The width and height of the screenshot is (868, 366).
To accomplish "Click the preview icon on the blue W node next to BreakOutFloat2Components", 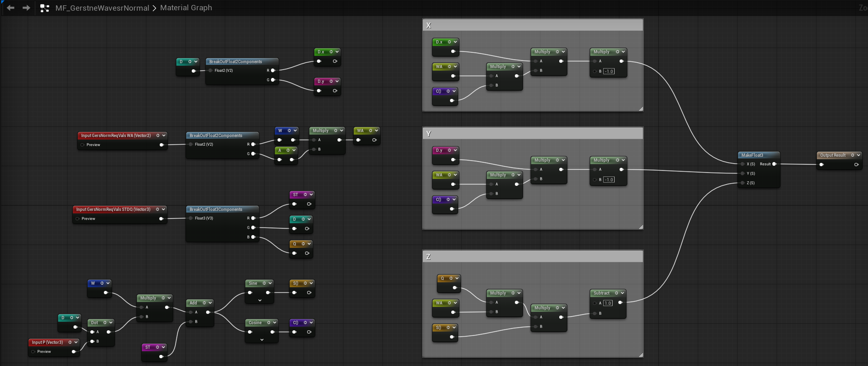I will click(289, 130).
